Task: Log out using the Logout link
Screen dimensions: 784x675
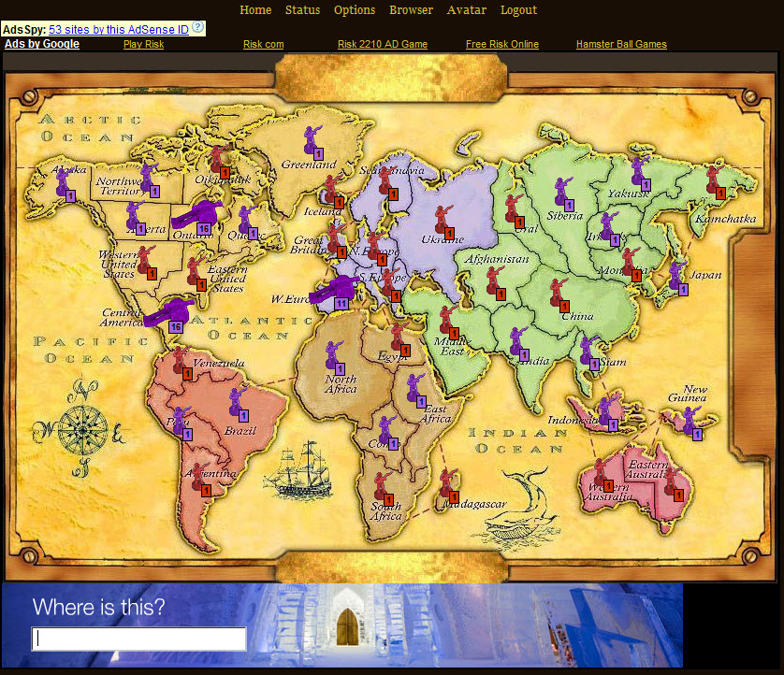Action: pyautogui.click(x=518, y=10)
